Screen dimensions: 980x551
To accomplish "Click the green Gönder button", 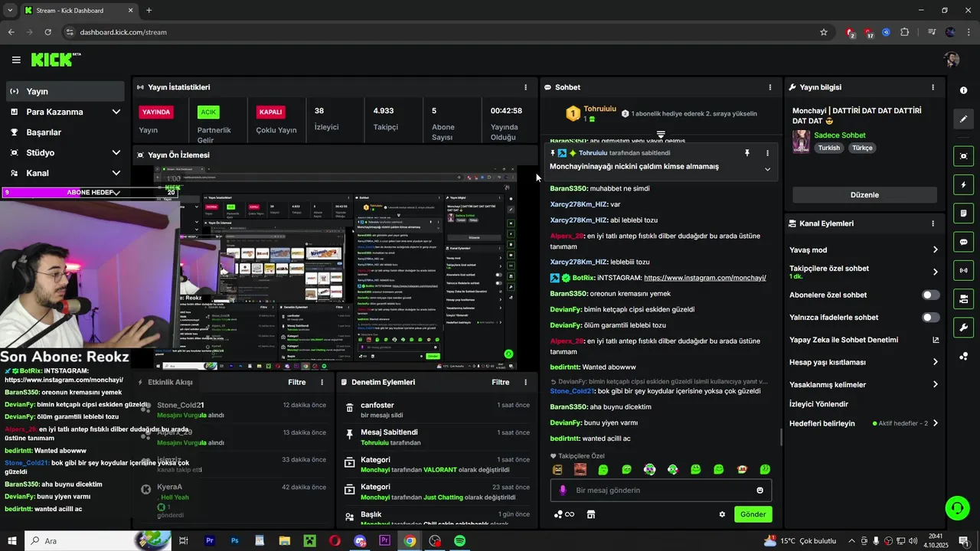I will 753,514.
